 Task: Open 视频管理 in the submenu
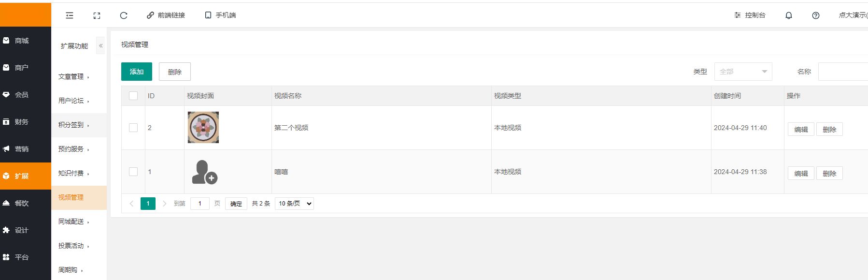point(71,197)
